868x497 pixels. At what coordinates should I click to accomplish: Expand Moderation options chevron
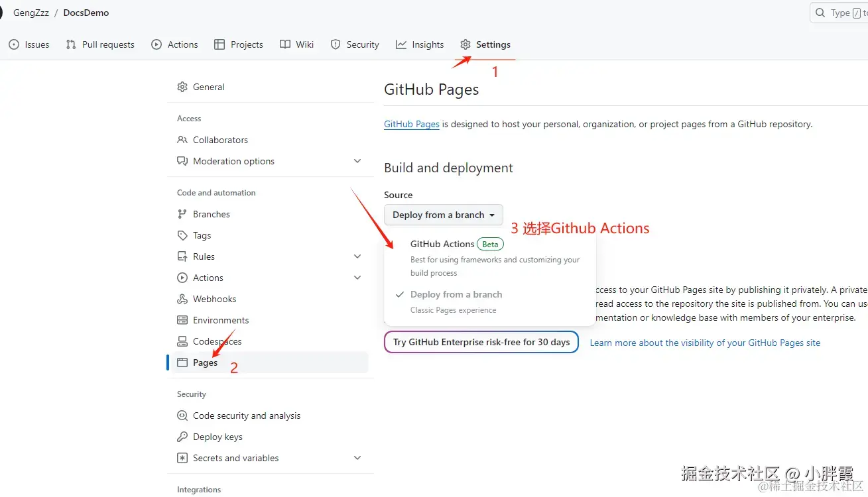pos(357,161)
